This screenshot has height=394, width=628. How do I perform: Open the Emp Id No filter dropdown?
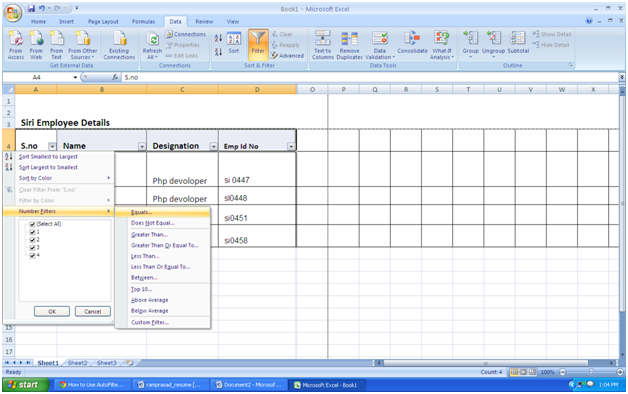[x=291, y=147]
